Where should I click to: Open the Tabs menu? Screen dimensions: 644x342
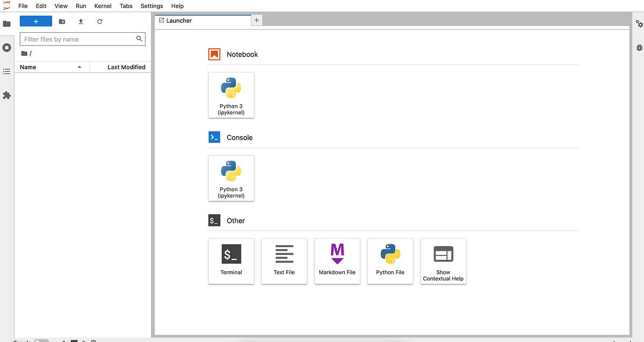126,6
